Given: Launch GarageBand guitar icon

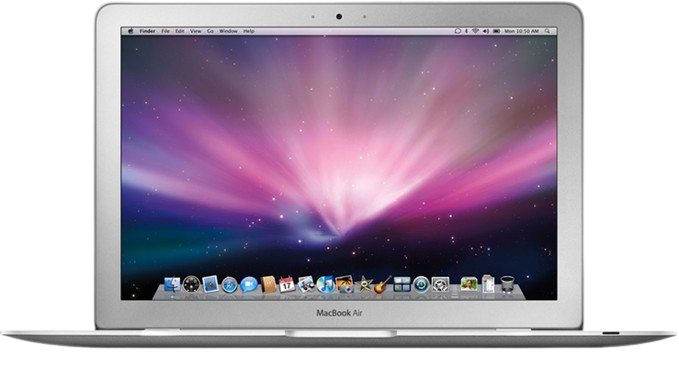Looking at the screenshot, I should 382,284.
